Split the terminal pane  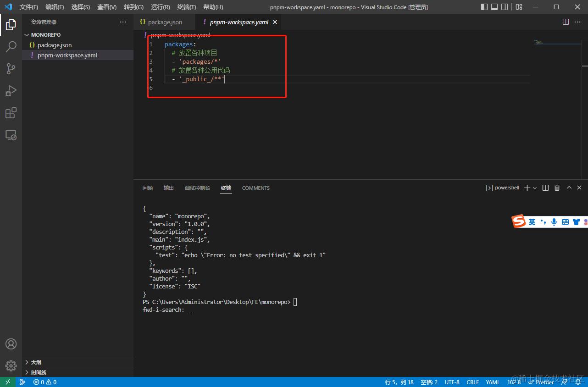545,188
